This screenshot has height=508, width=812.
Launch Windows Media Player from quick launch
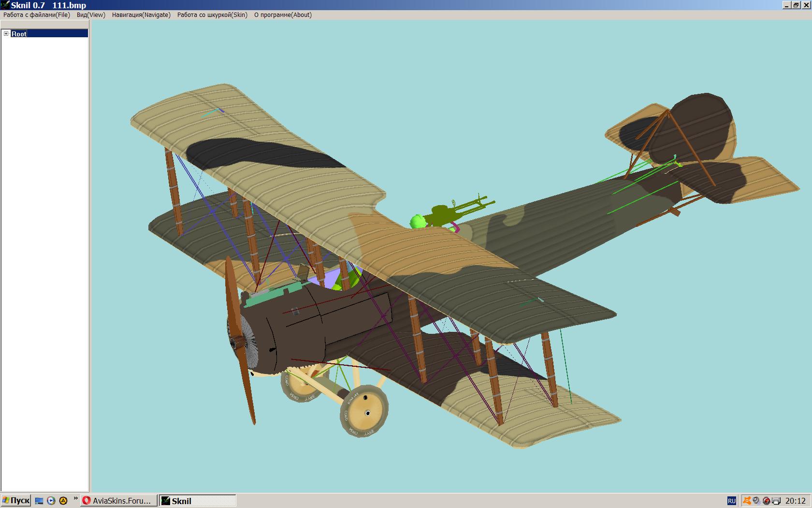tap(51, 501)
